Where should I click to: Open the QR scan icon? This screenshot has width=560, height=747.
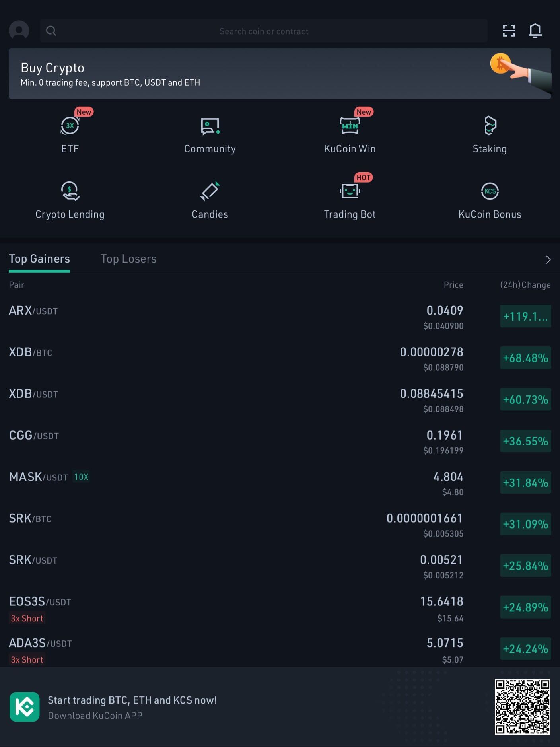coord(509,31)
